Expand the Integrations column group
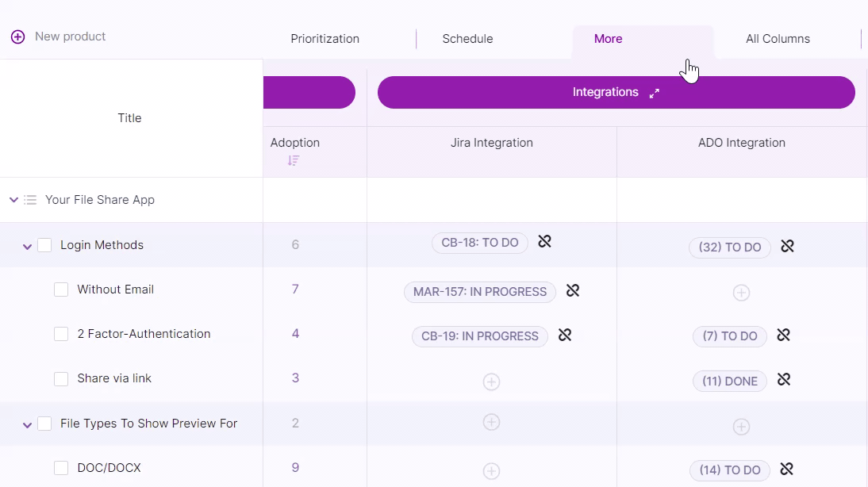 click(x=654, y=93)
